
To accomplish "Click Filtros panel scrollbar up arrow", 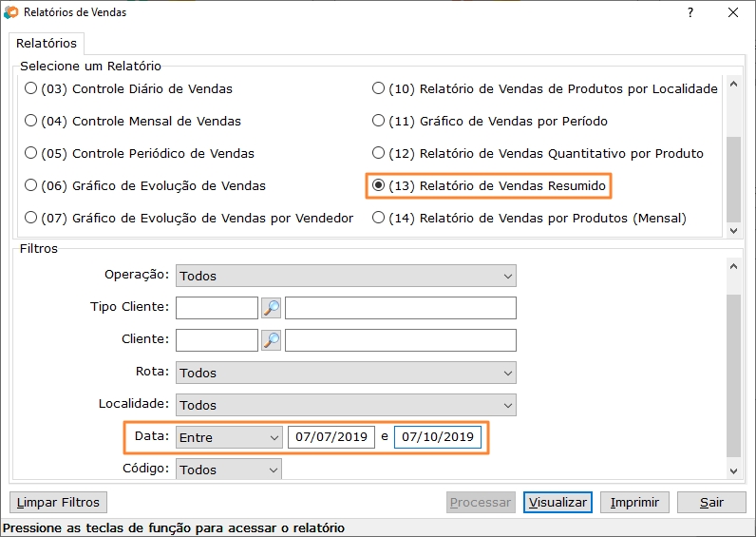I will click(734, 266).
